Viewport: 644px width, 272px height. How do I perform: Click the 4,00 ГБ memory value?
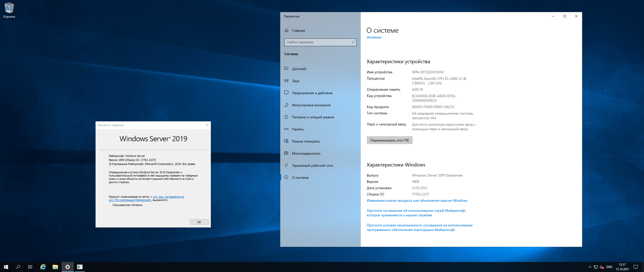click(418, 90)
